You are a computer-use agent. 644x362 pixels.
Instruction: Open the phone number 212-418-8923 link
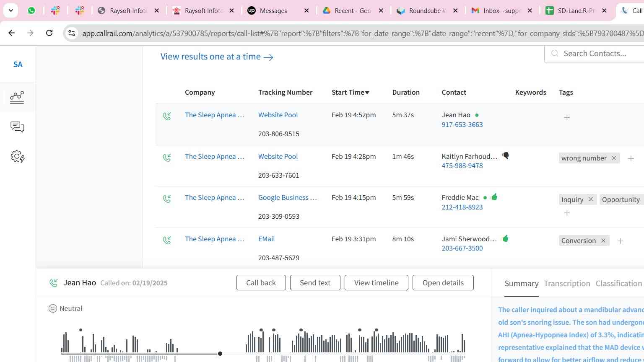point(462,207)
